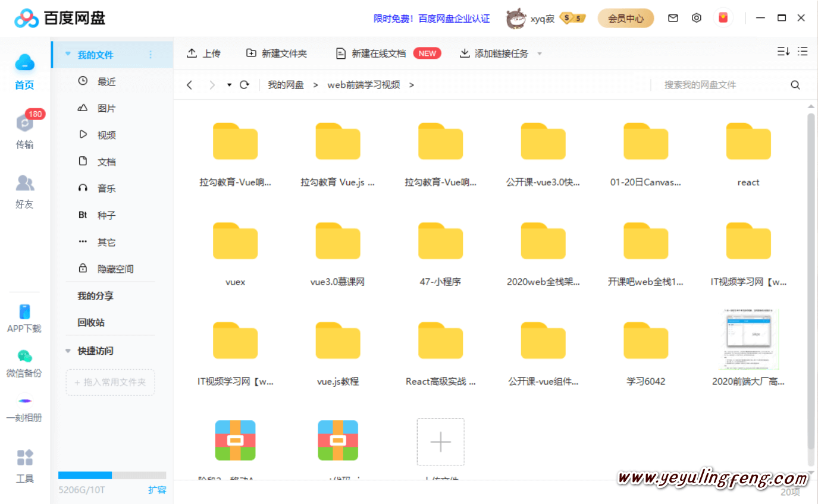Click the React高级实战 folder name
This screenshot has height=504, width=818.
click(x=441, y=381)
